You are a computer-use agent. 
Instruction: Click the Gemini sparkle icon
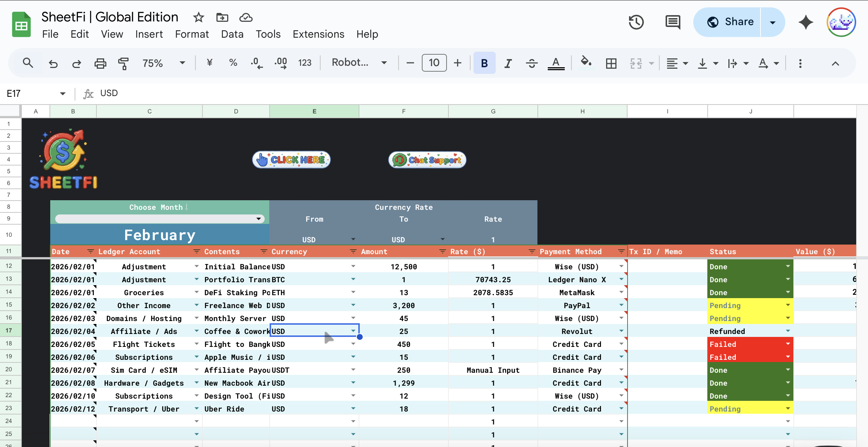click(x=806, y=22)
